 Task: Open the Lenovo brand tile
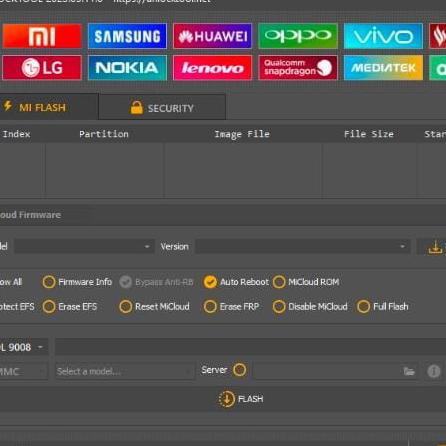click(x=213, y=68)
